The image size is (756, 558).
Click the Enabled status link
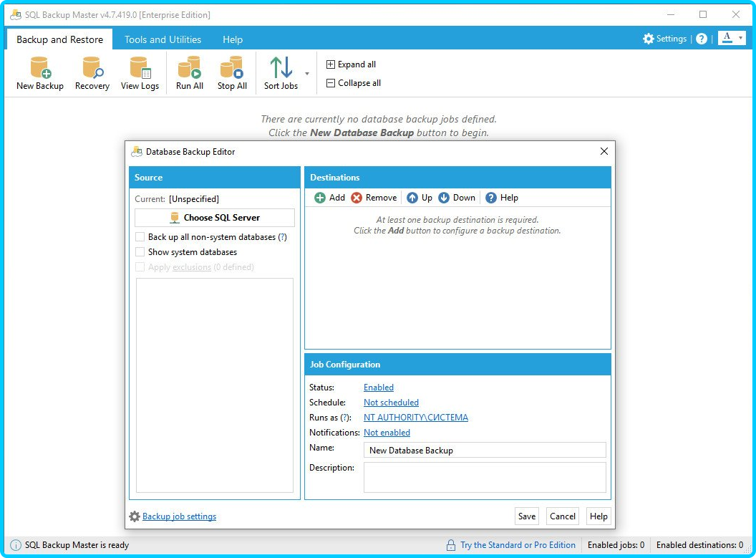379,388
